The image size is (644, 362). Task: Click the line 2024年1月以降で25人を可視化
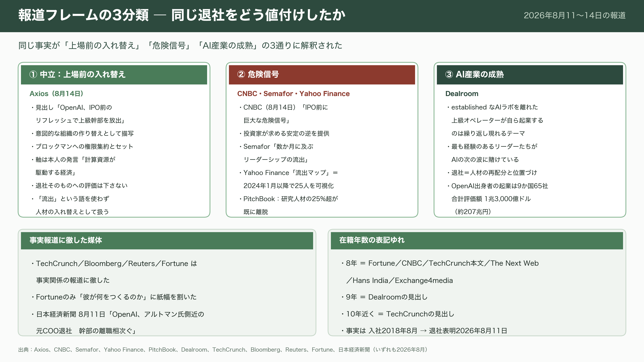288,186
